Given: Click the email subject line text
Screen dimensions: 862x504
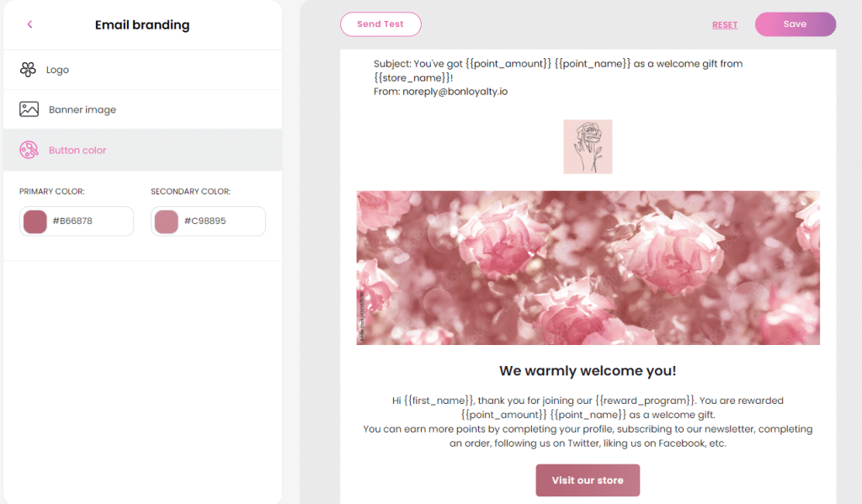Looking at the screenshot, I should [x=558, y=71].
